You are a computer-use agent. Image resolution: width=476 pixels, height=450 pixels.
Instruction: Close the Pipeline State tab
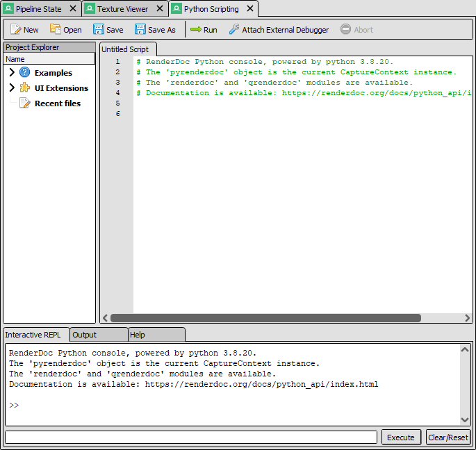(x=73, y=8)
